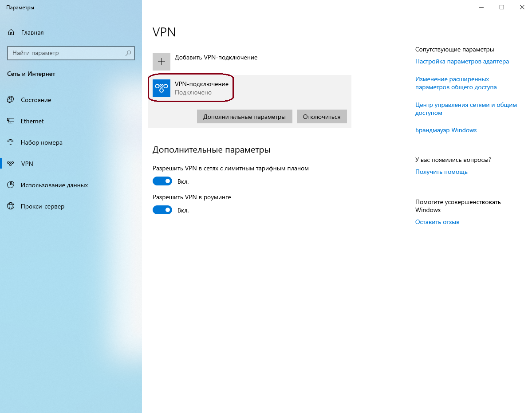
Task: Open the Windows Firewall link
Action: tap(445, 130)
